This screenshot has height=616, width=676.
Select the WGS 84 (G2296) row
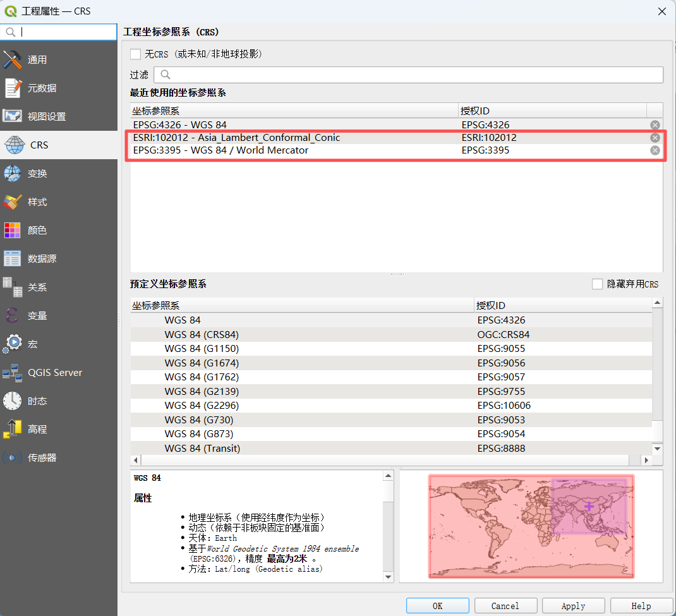pos(391,406)
